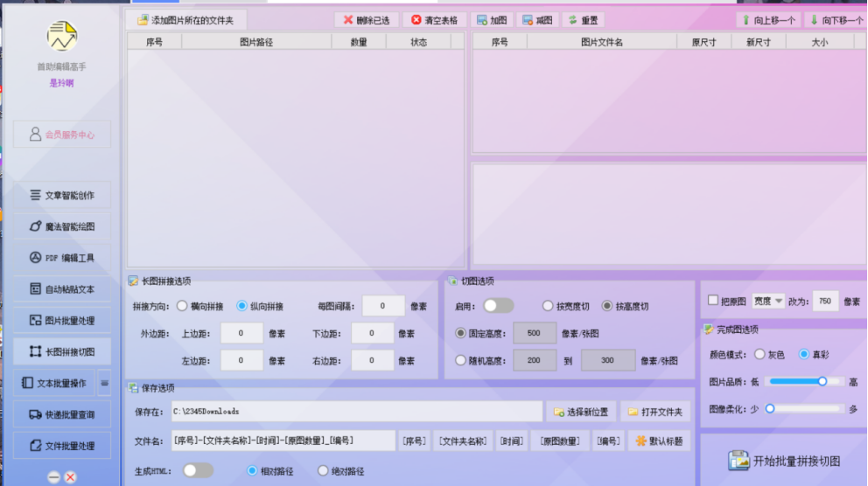The image size is (868, 486).
Task: Click 重置 reset button
Action: coord(584,20)
